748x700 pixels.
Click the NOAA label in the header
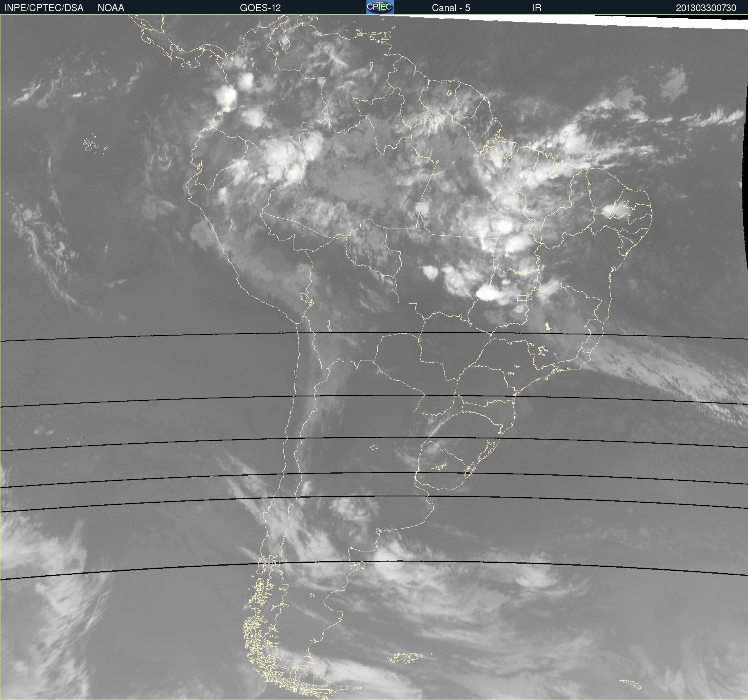tap(111, 8)
